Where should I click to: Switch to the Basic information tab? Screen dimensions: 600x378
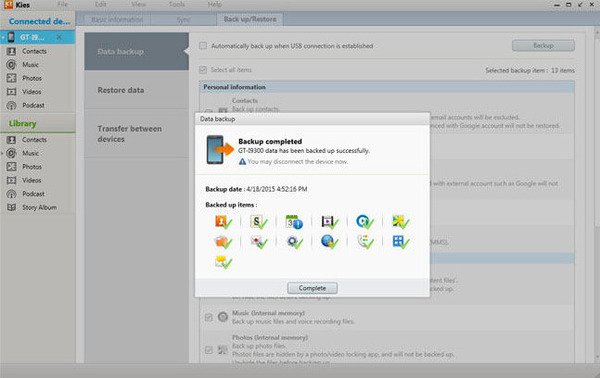117,20
